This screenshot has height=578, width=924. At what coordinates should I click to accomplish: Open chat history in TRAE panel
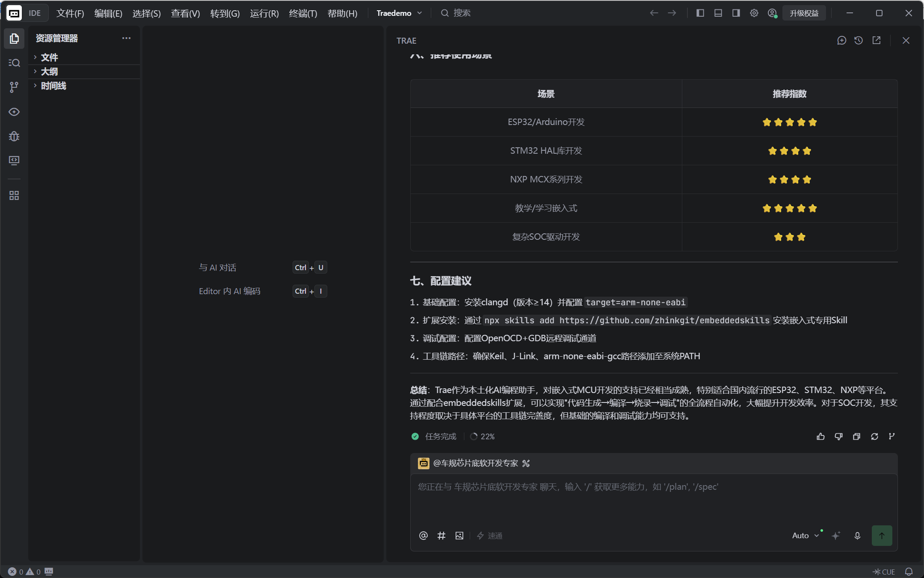click(859, 40)
